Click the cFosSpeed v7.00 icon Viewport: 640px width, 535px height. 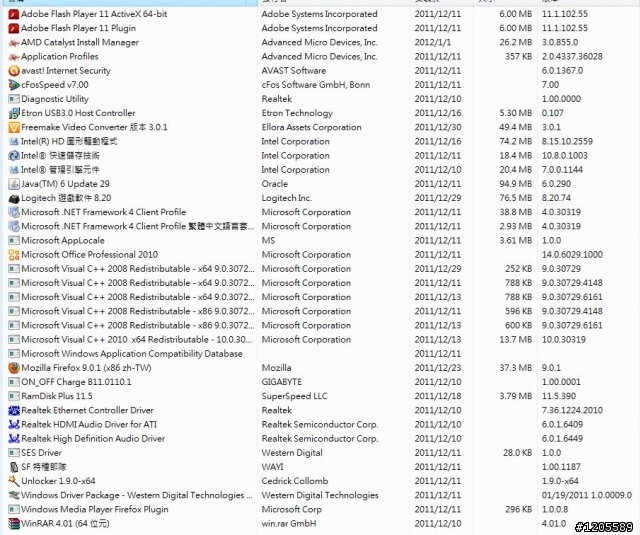click(x=14, y=85)
